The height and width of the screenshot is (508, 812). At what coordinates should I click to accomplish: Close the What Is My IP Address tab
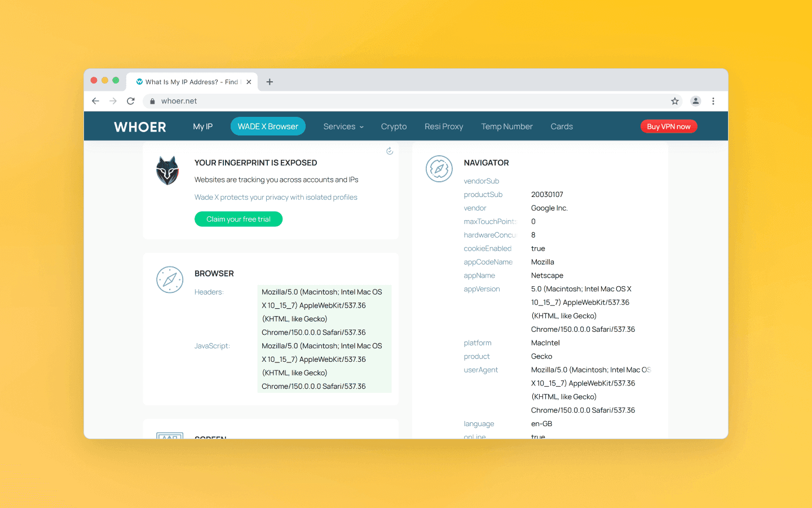point(249,82)
